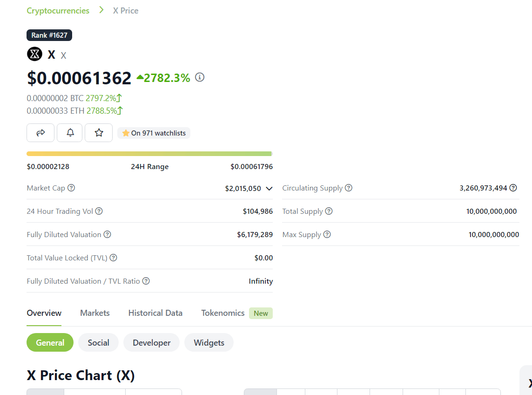
Task: Click help icon beside Circulating Supply label
Action: (349, 188)
